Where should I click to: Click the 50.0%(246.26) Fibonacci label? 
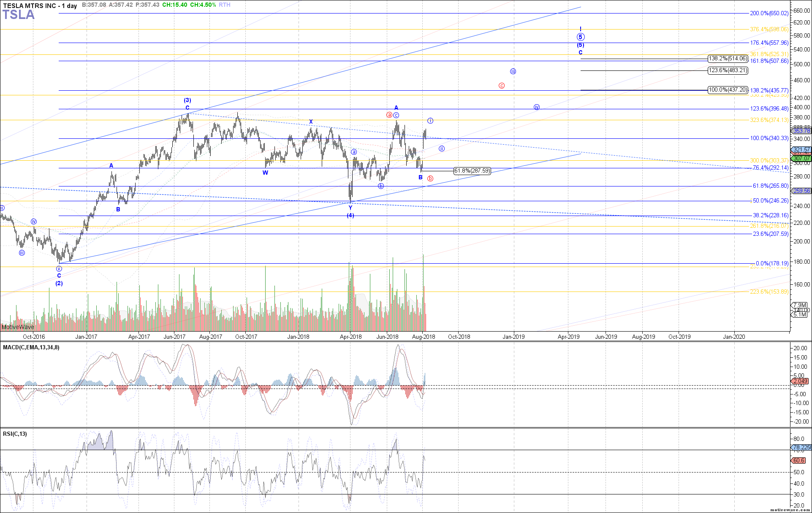770,201
